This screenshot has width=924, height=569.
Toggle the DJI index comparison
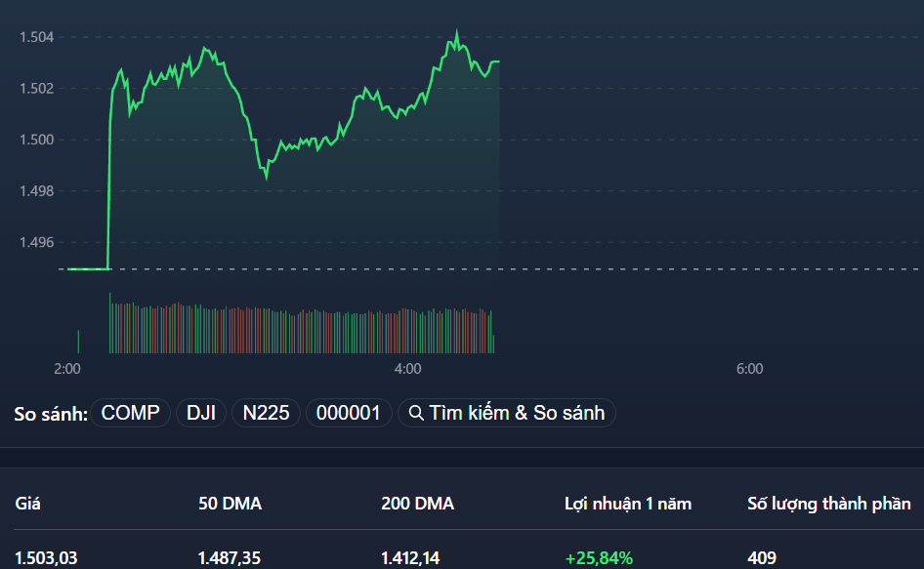(x=200, y=413)
